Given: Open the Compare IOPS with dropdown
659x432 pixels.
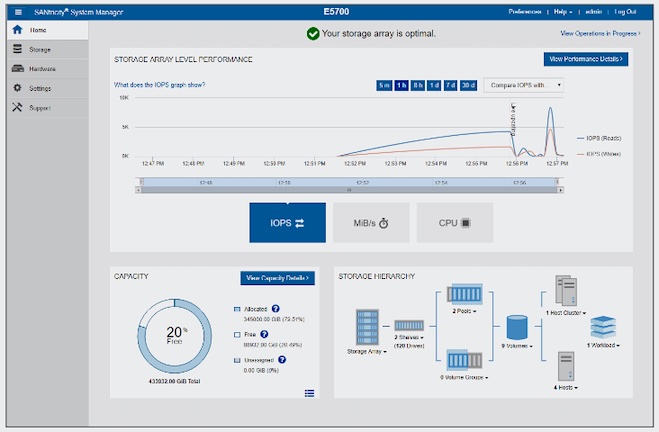Looking at the screenshot, I should 523,85.
